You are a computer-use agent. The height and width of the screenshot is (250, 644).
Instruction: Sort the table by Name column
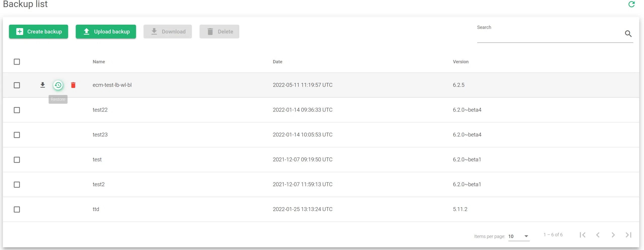(x=99, y=62)
